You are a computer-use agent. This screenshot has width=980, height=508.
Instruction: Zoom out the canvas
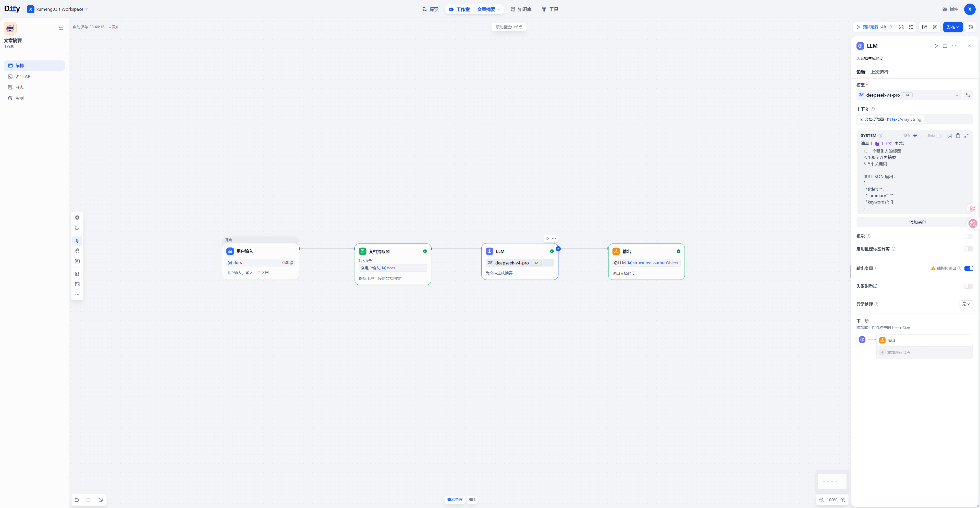pos(821,500)
